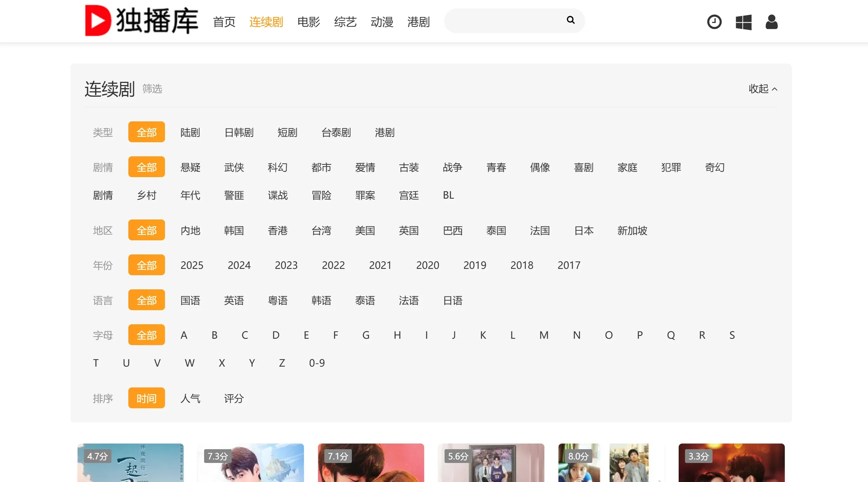The height and width of the screenshot is (482, 868).
Task: Sort results by 评分 rating
Action: [x=234, y=398]
